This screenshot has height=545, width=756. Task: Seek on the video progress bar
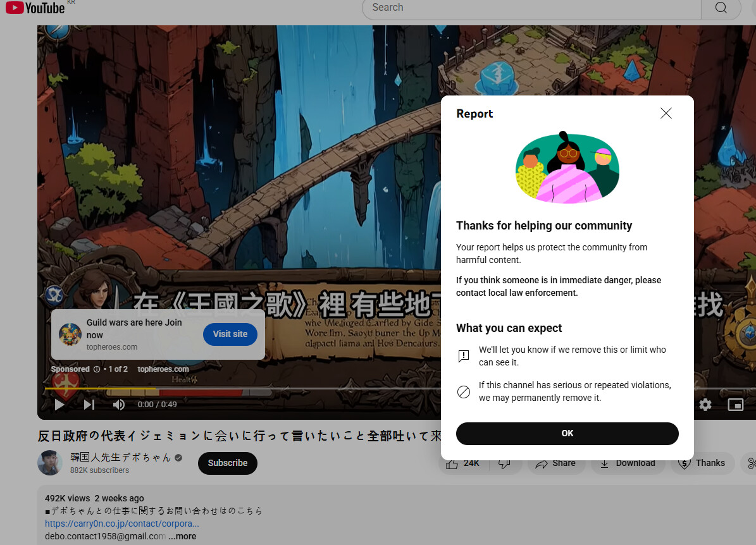(x=242, y=388)
